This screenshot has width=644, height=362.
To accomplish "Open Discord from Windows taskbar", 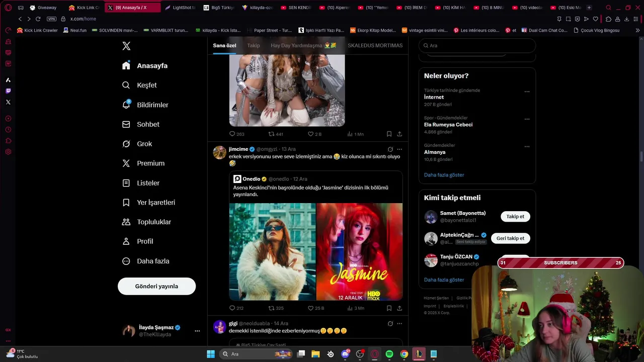I will (345, 354).
